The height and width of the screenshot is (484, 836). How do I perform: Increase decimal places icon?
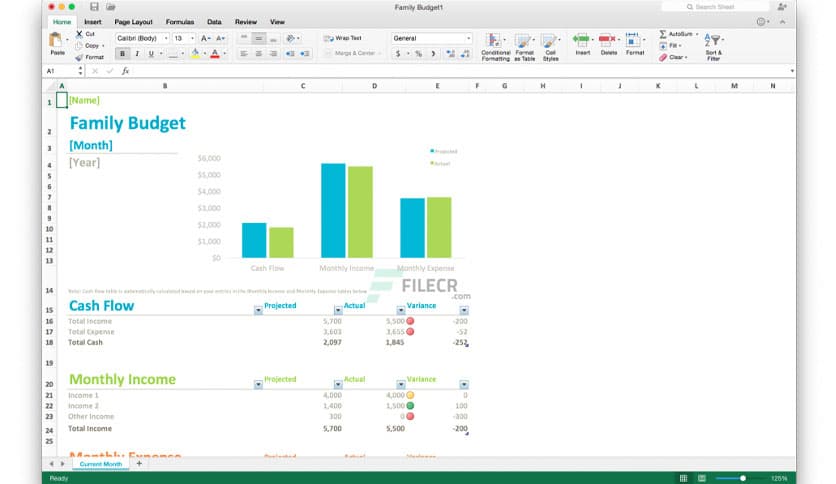[x=450, y=53]
